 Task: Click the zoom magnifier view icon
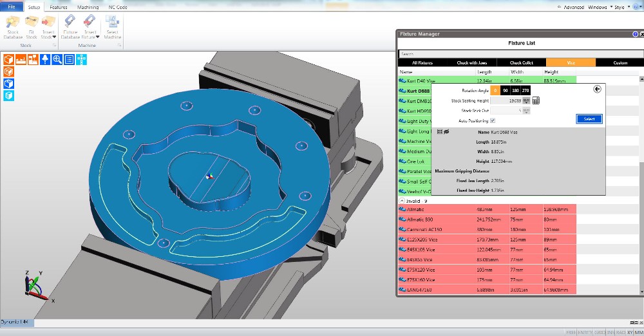57,59
